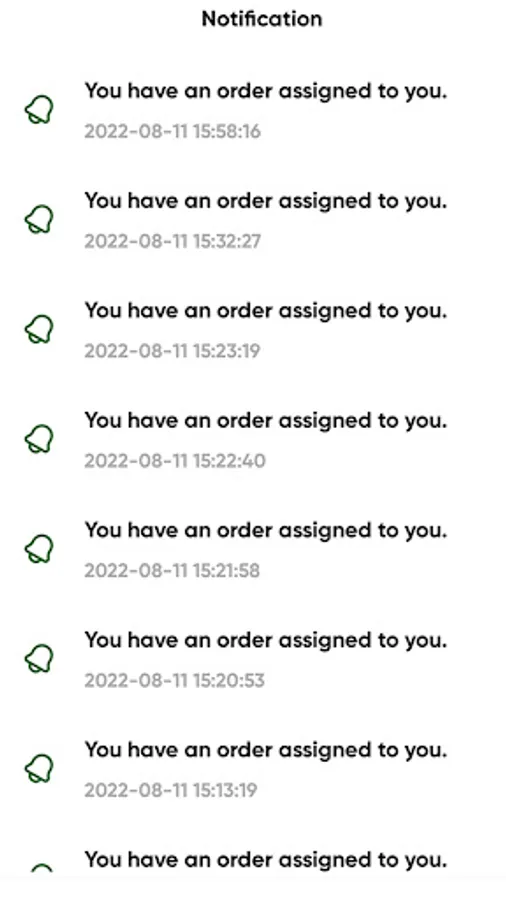506x900 pixels.
Task: Click the Notification page title
Action: coord(262,19)
